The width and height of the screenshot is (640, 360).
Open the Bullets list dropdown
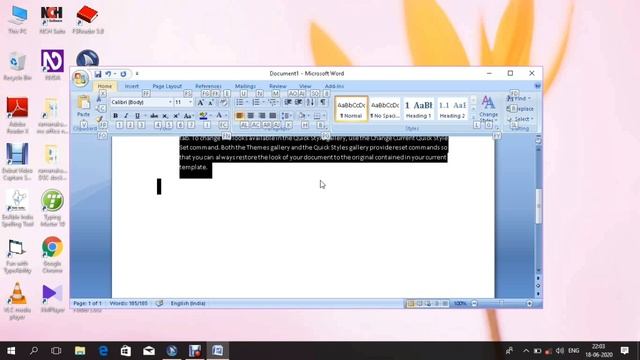click(247, 102)
